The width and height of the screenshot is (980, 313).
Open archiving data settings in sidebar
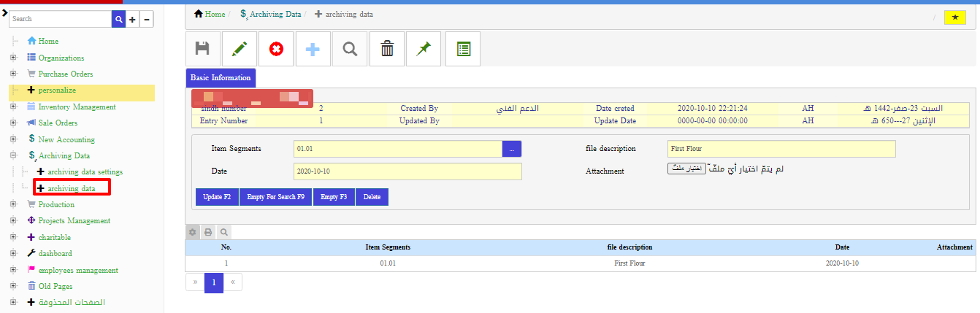point(85,171)
